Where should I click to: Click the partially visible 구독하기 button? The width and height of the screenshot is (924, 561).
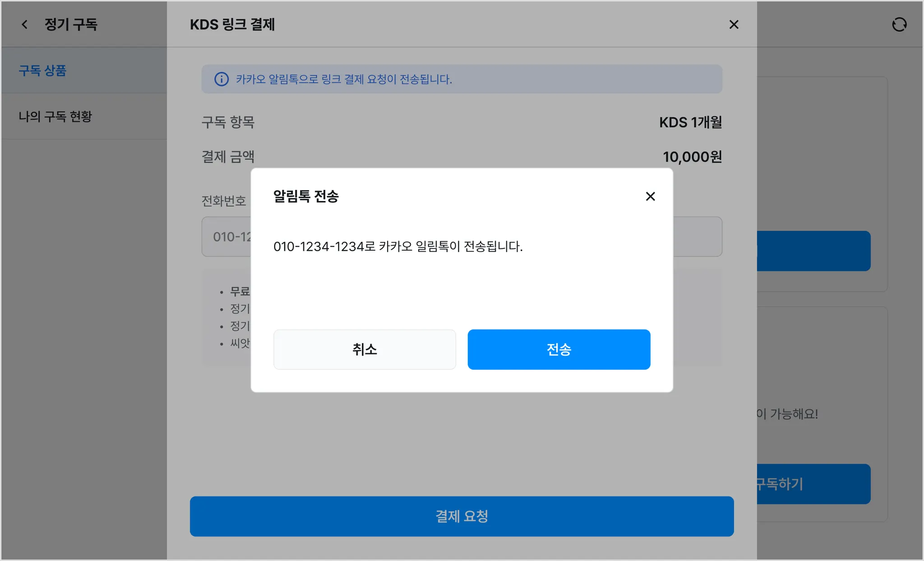tap(813, 484)
